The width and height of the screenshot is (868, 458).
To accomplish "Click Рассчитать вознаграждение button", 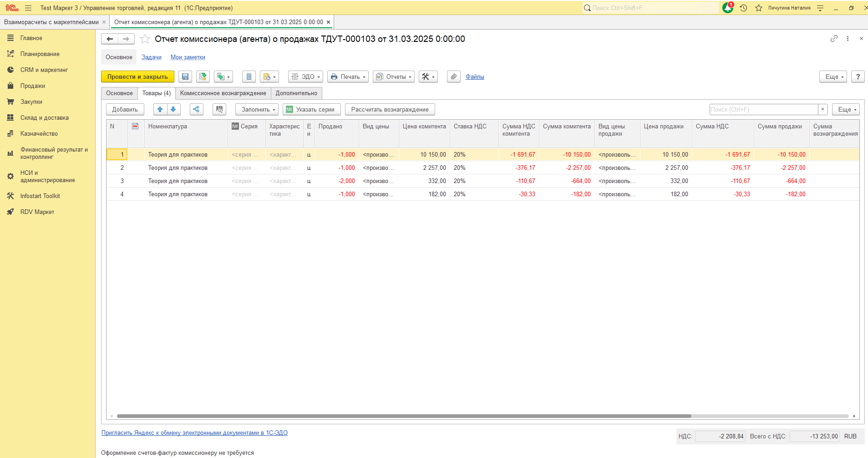I will coord(390,109).
